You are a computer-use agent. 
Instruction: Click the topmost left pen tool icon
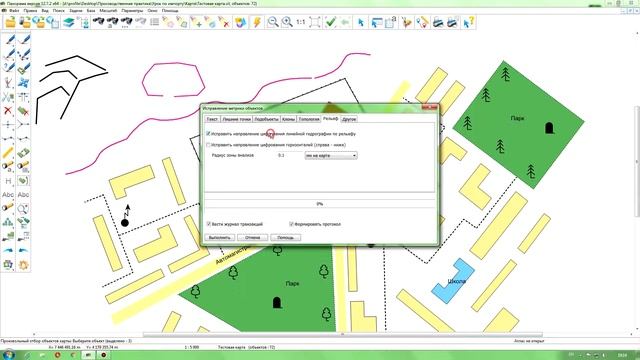tap(9, 40)
